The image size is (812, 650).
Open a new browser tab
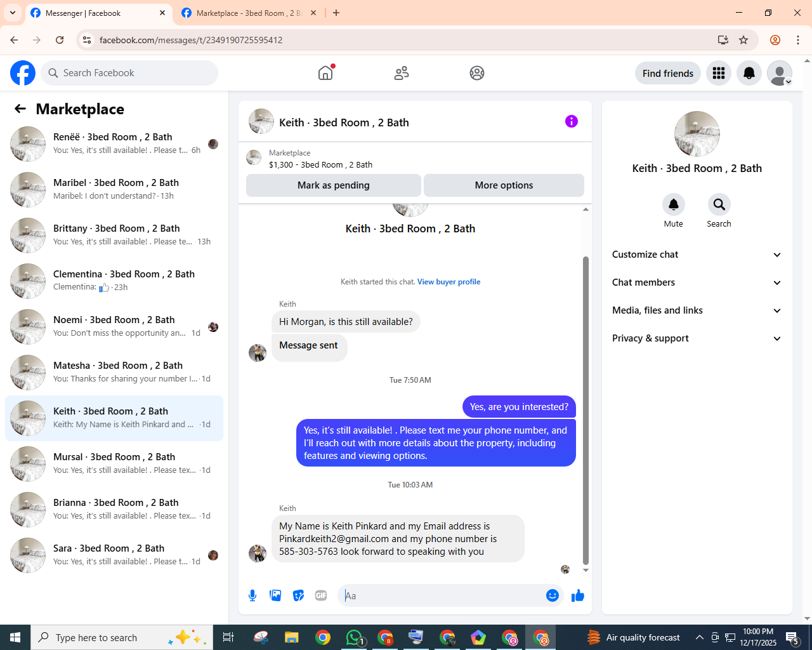tap(336, 13)
